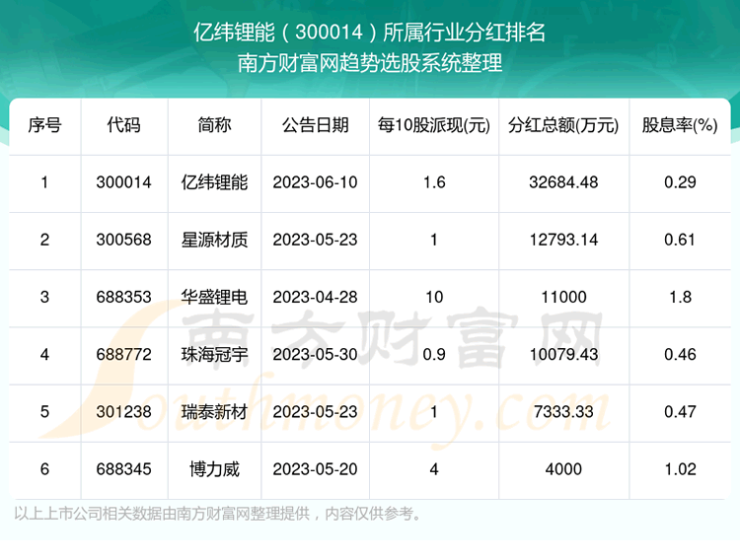Open the 亿纬锂能 stock name cell

(214, 182)
